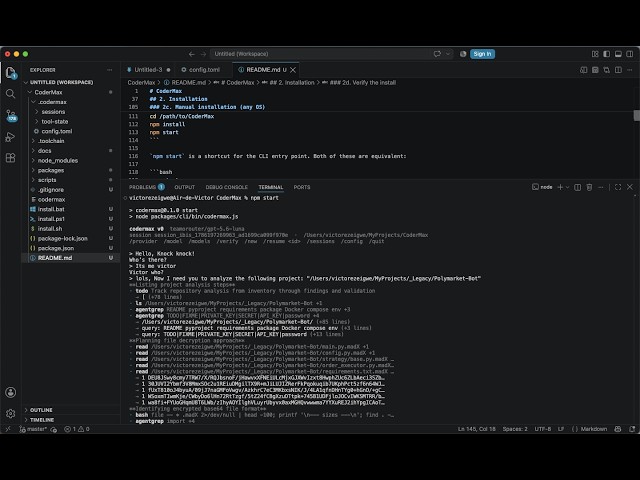This screenshot has height=480, width=640.
Task: Click Ln 145, Col 18 position indicator
Action: tap(476, 429)
